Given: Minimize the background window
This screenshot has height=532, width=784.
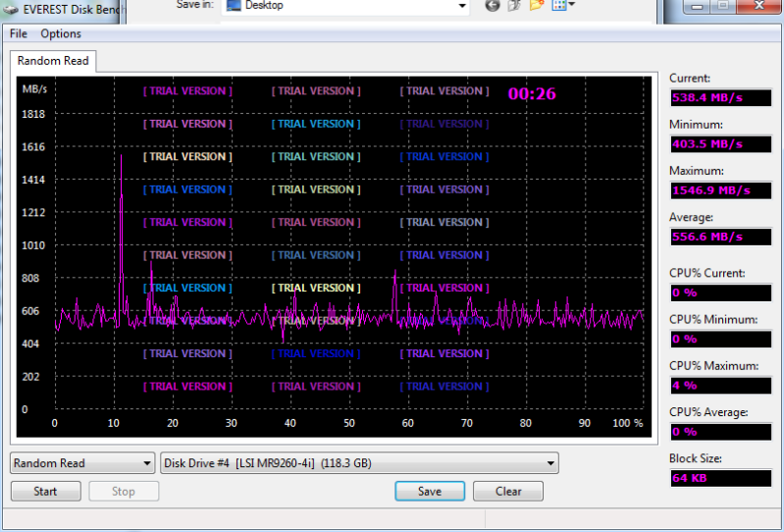Looking at the screenshot, I should (x=699, y=6).
